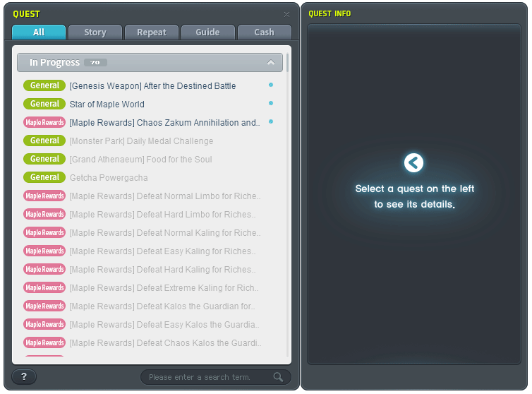
Task: Click the General badge beside Getcha Powergacha
Action: pos(44,177)
